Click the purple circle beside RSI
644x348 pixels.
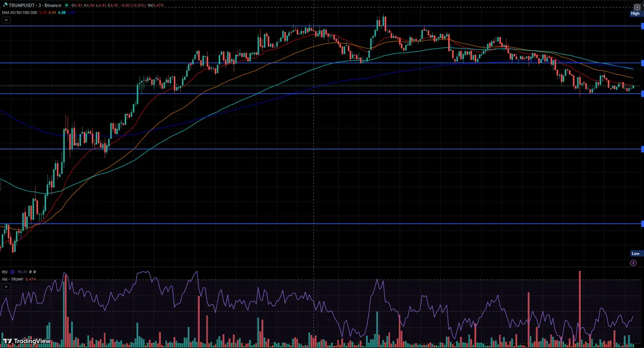[x=12, y=272]
